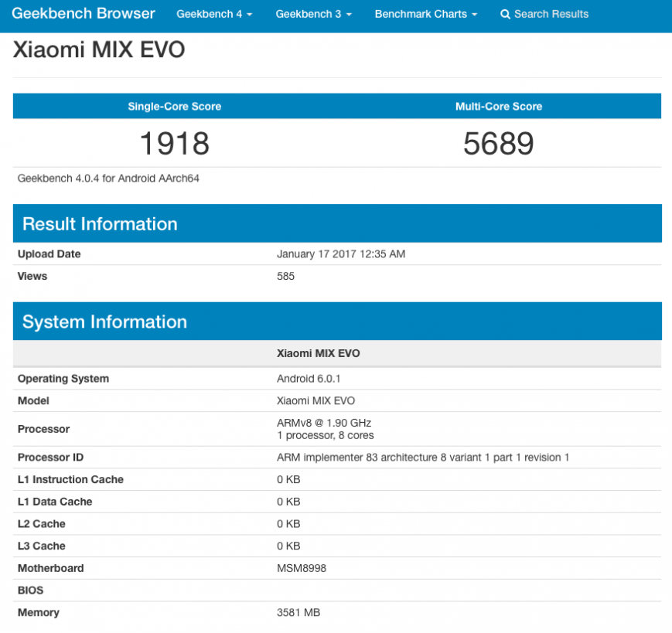Click the Multi-Core Score header
This screenshot has height=633, width=672.
499,106
